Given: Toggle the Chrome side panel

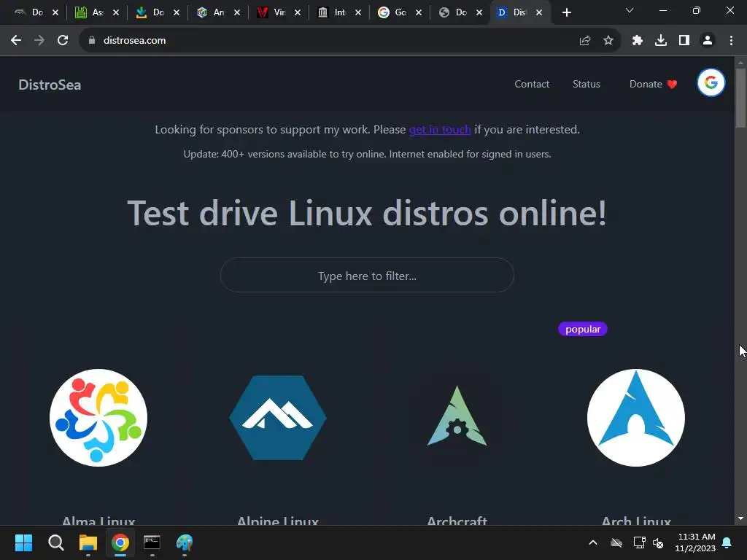Looking at the screenshot, I should (x=684, y=41).
